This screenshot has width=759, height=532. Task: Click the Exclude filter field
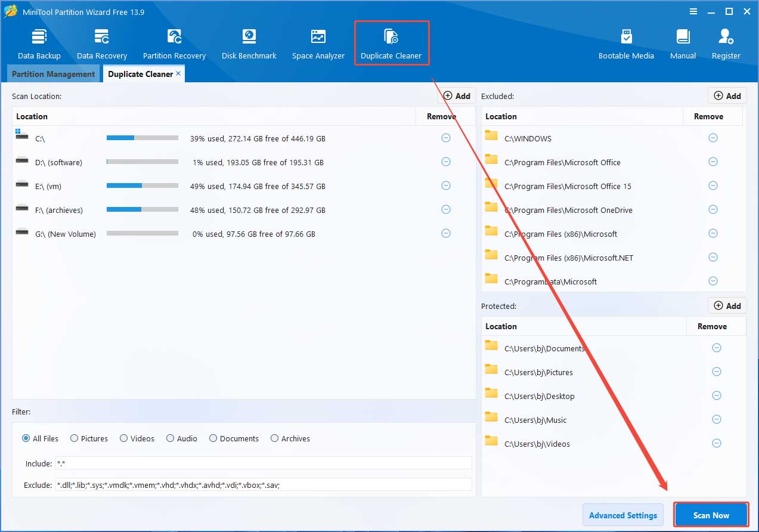(x=264, y=485)
